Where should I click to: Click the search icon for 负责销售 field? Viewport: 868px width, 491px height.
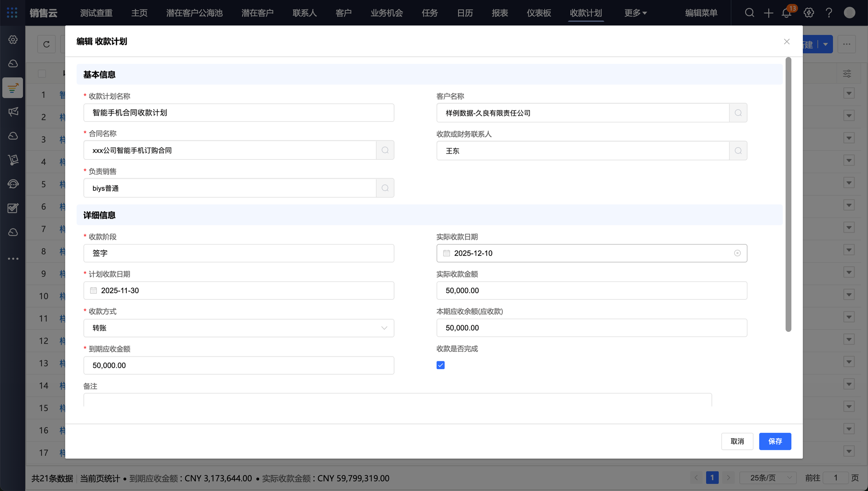[385, 188]
